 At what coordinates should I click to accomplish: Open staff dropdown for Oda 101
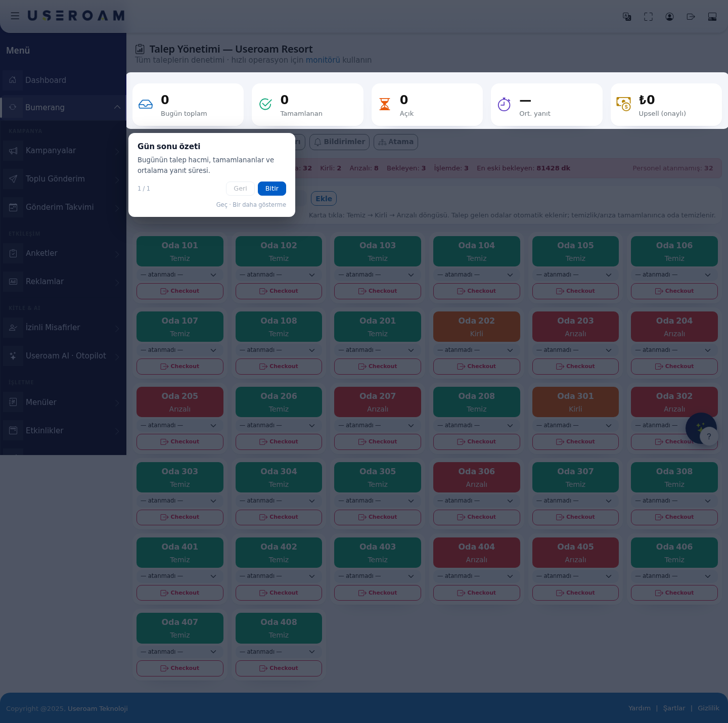tap(180, 275)
